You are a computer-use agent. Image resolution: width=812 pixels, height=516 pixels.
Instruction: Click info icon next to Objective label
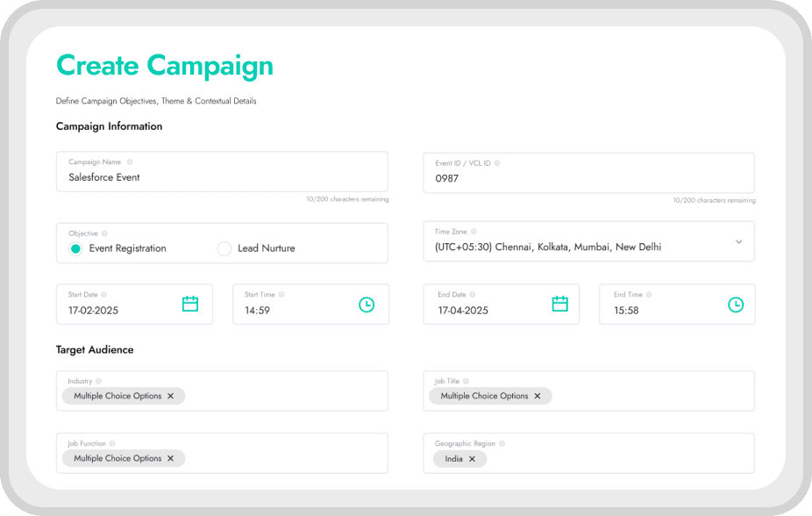(104, 233)
